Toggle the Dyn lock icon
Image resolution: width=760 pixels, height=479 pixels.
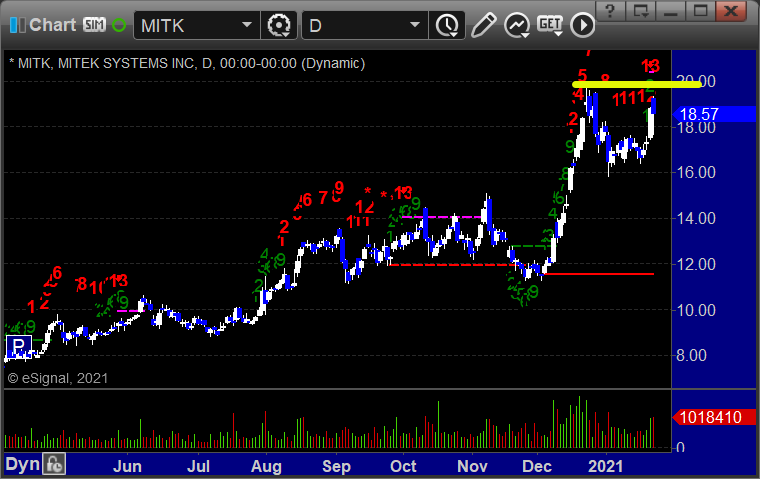[x=54, y=464]
